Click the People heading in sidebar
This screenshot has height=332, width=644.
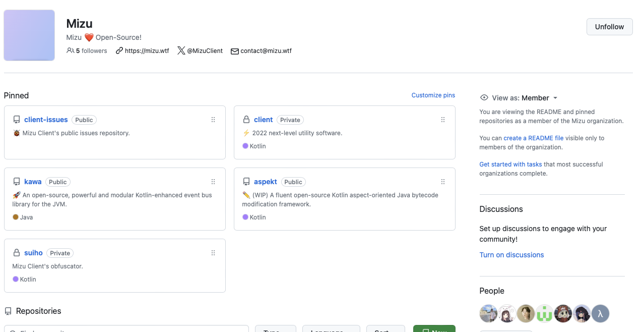(492, 291)
